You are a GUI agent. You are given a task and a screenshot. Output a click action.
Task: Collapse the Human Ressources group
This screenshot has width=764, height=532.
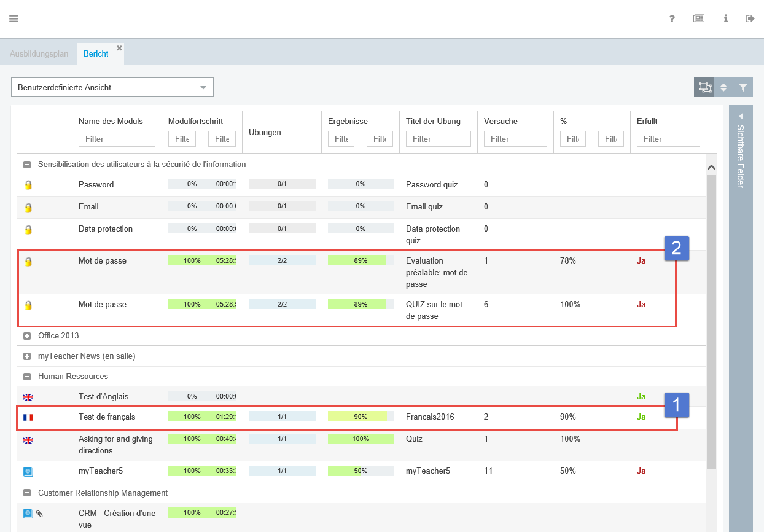(x=27, y=377)
